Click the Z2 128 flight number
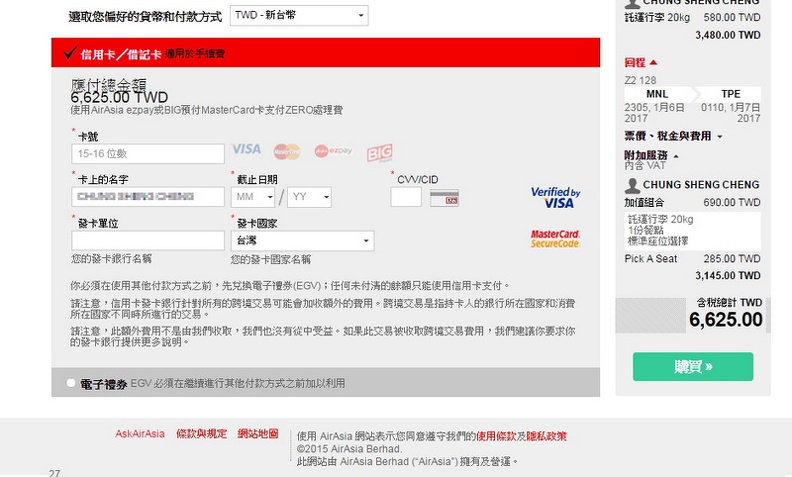This screenshot has width=792, height=477. pos(640,80)
